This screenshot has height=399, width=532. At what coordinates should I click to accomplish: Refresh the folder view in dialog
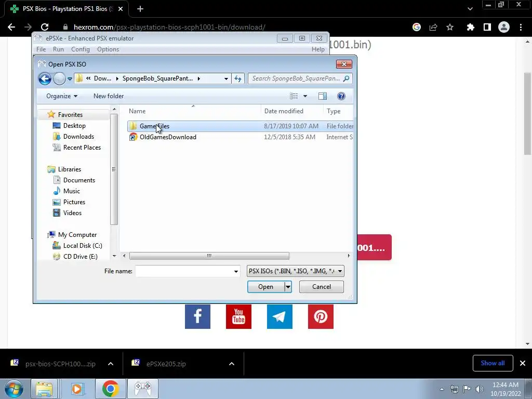(x=238, y=79)
